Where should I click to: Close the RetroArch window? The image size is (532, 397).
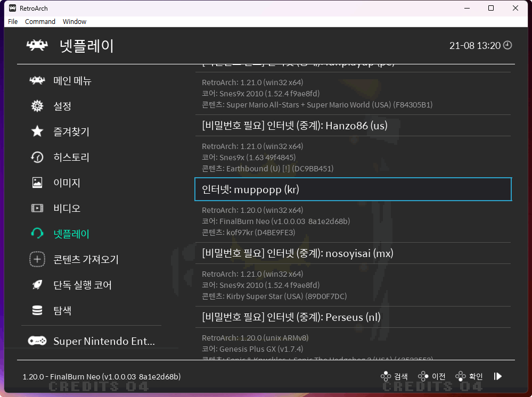[x=515, y=8]
